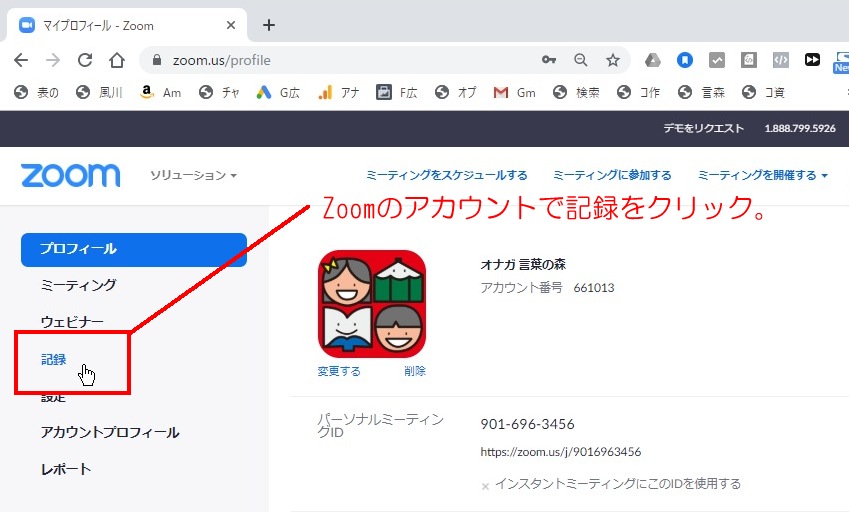Open the Analytics アナ bookmark
Image resolution: width=849 pixels, height=512 pixels.
pyautogui.click(x=338, y=93)
